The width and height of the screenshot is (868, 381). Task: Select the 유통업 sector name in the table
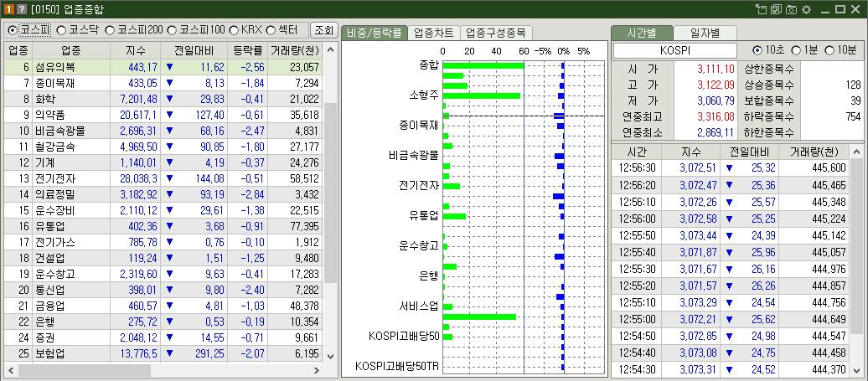[x=48, y=227]
